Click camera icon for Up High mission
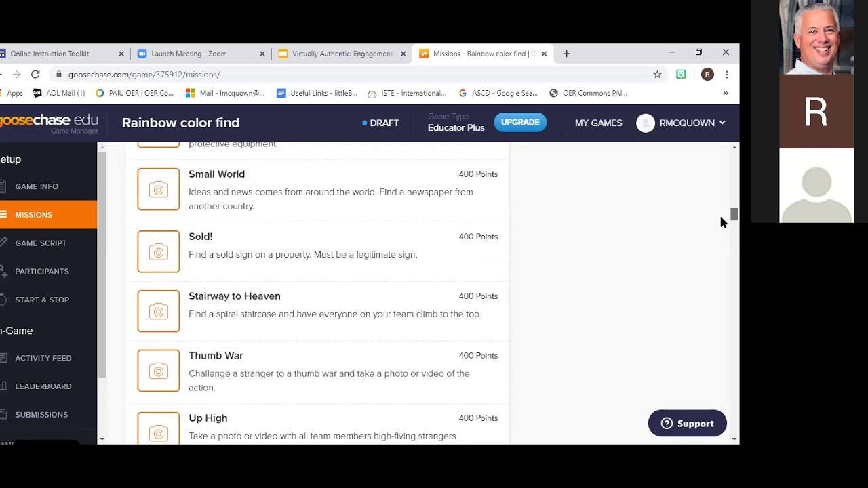Viewport: 868px width, 488px height. (159, 428)
